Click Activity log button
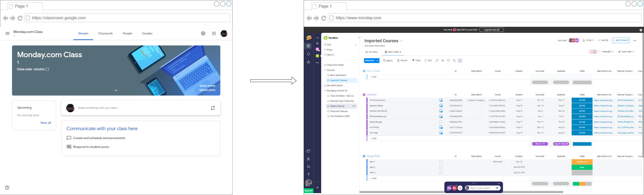The image size is (644, 195). pos(603,40)
